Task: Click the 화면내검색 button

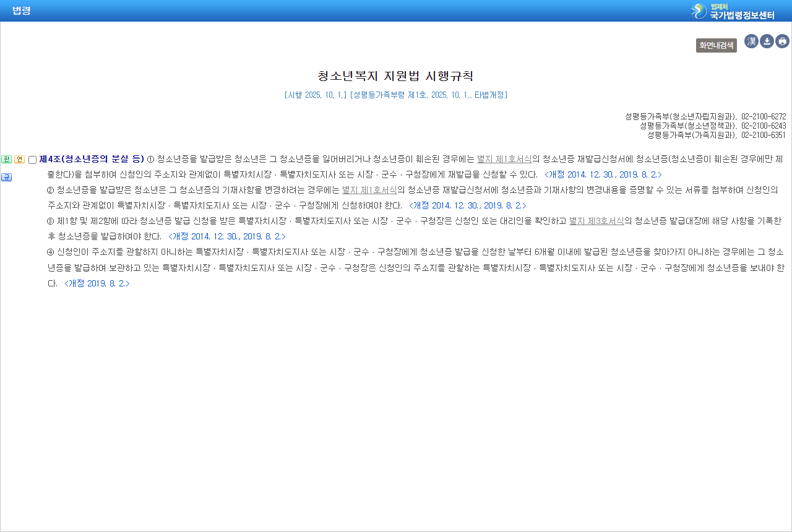Action: pyautogui.click(x=717, y=45)
